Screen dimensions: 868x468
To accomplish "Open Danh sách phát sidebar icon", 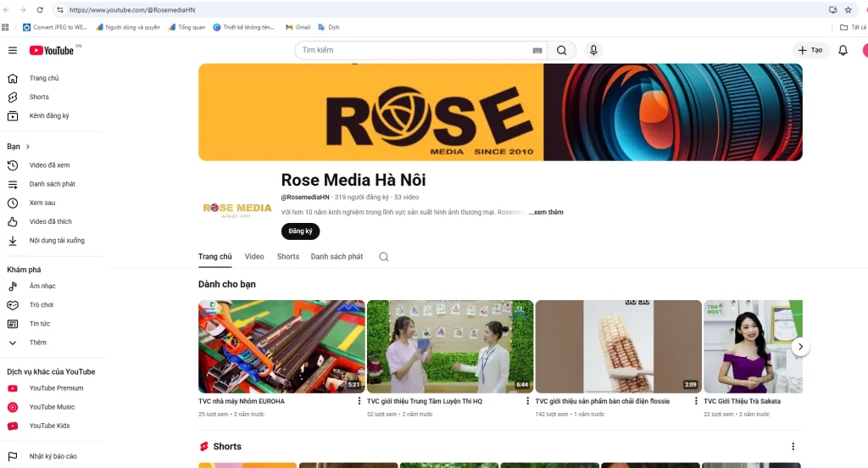I will (13, 185).
